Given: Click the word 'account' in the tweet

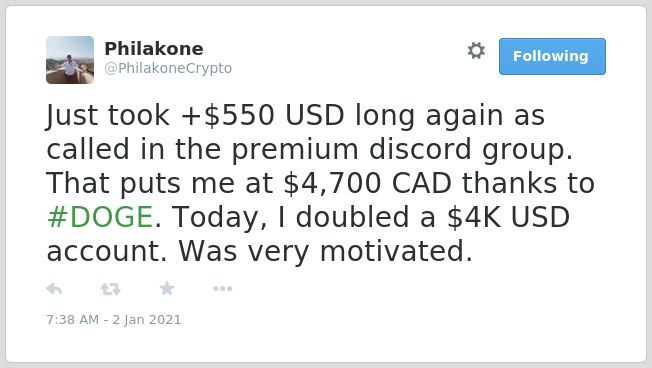Looking at the screenshot, I should click(104, 252).
